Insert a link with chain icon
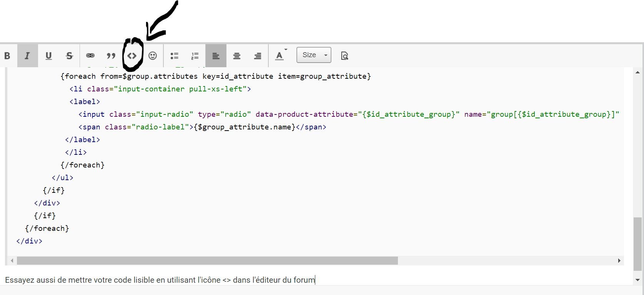 click(90, 56)
